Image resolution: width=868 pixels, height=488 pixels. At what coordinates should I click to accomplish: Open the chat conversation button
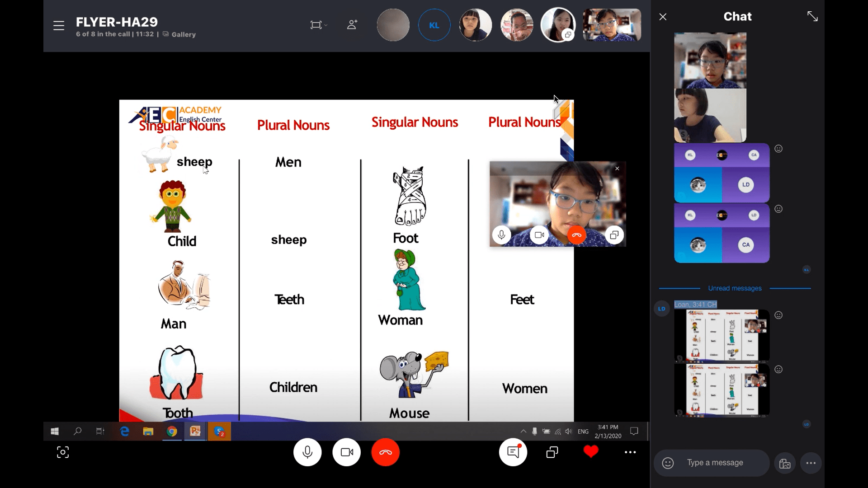tap(513, 452)
